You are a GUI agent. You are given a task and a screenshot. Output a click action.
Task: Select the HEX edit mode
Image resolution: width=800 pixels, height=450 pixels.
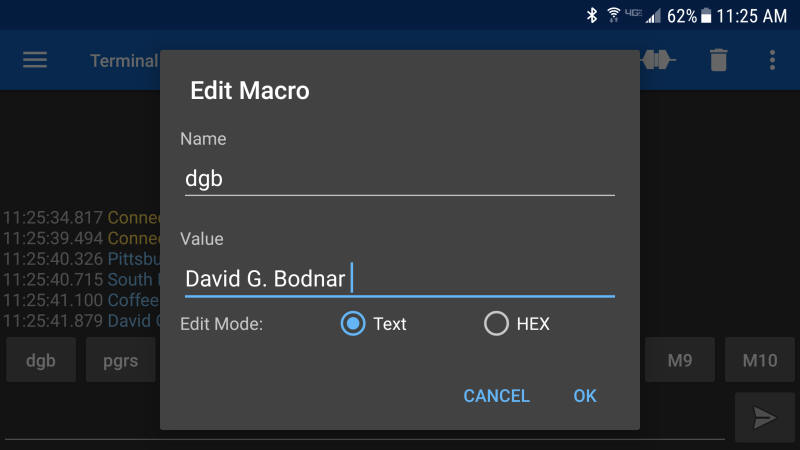[x=496, y=324]
